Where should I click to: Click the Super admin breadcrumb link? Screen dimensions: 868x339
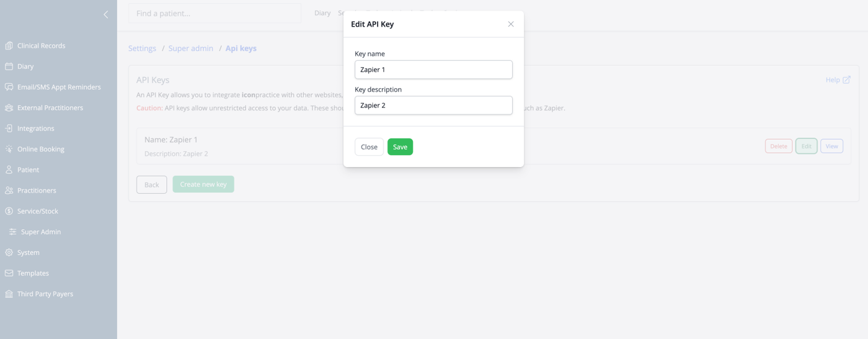191,48
